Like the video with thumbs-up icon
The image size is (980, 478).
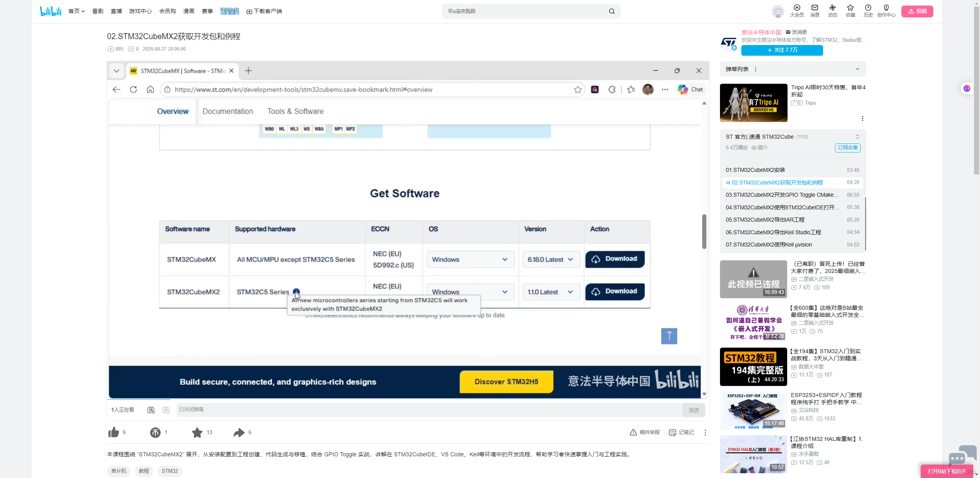pyautogui.click(x=114, y=432)
